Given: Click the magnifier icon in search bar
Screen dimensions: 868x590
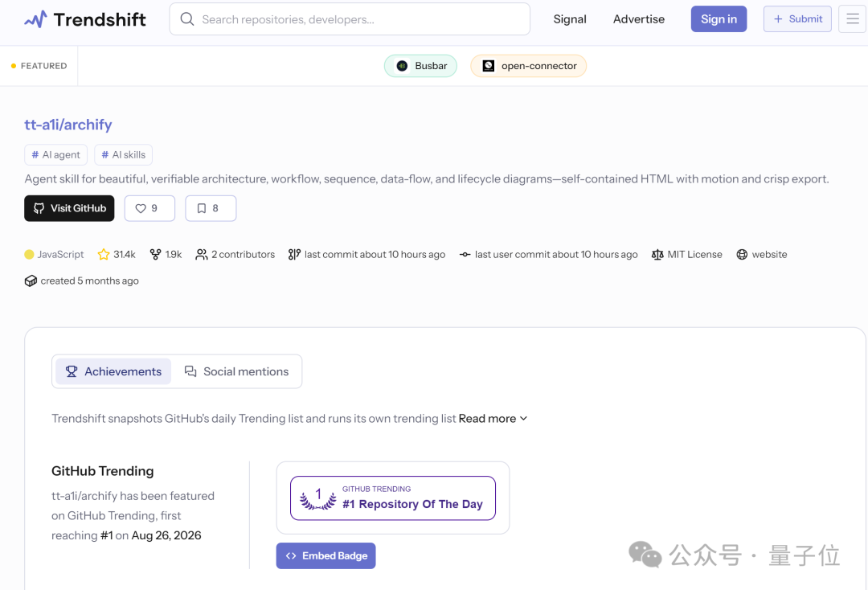Looking at the screenshot, I should point(187,19).
